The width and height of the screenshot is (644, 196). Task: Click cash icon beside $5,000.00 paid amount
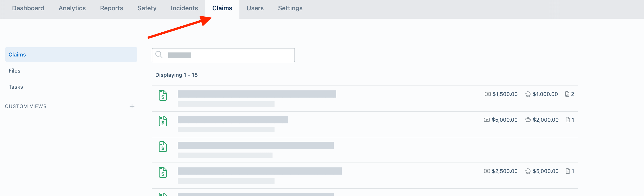pos(486,120)
